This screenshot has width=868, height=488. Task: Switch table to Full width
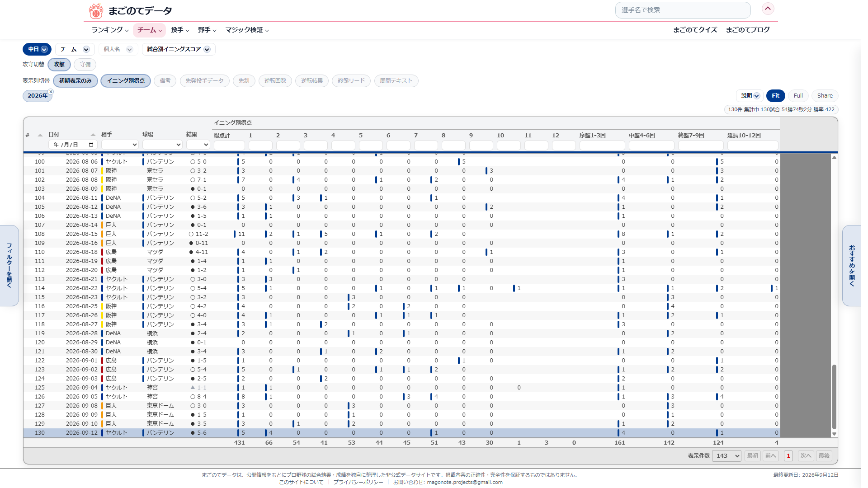pyautogui.click(x=798, y=96)
